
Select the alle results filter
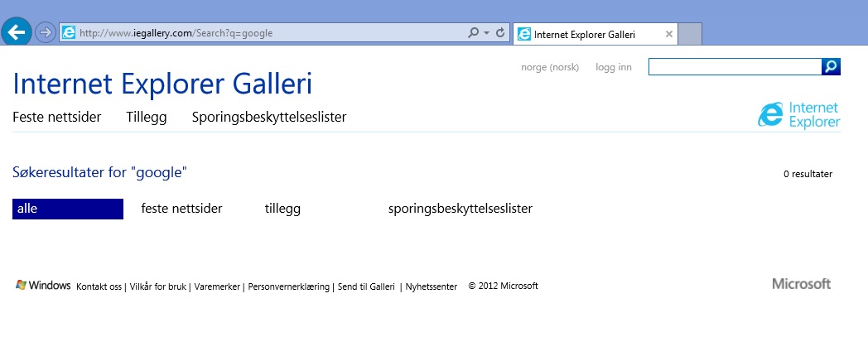click(68, 209)
